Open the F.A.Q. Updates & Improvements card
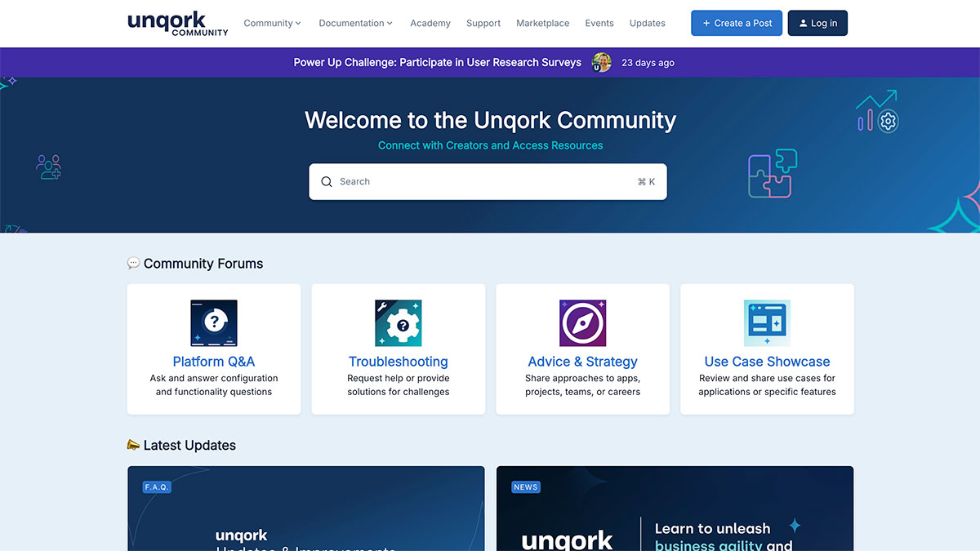Viewport: 980px width, 551px height. click(305, 509)
